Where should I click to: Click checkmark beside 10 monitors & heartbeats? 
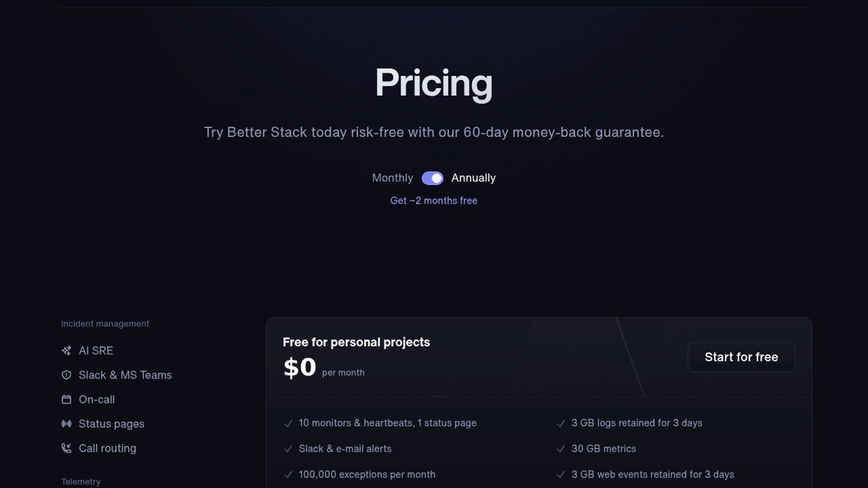(288, 423)
